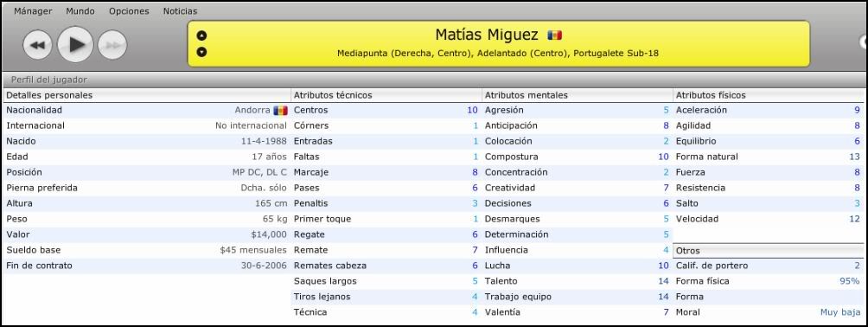Select the Atributos mentales column header
This screenshot has height=327, width=868.
[527, 95]
